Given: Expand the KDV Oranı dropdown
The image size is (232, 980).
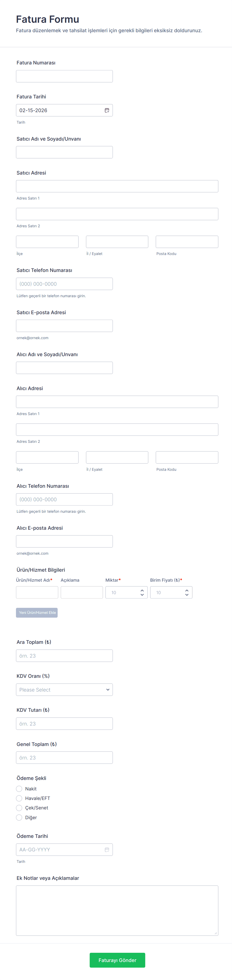Looking at the screenshot, I should coord(64,690).
